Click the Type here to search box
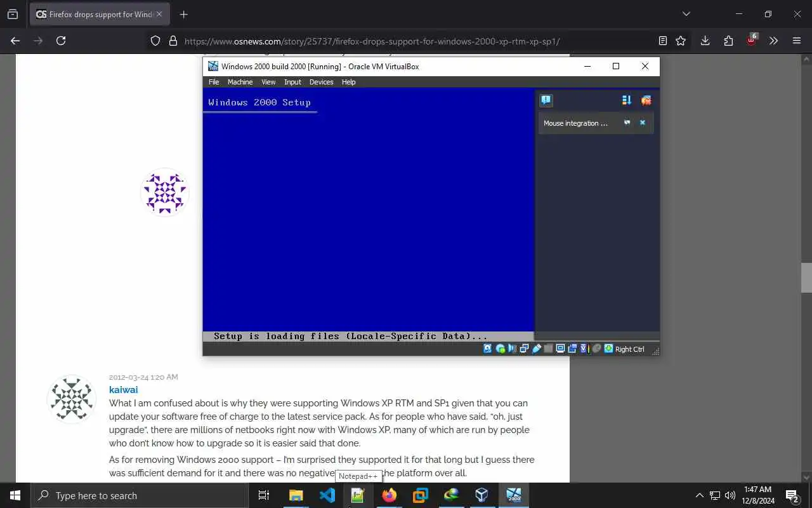 [140, 495]
